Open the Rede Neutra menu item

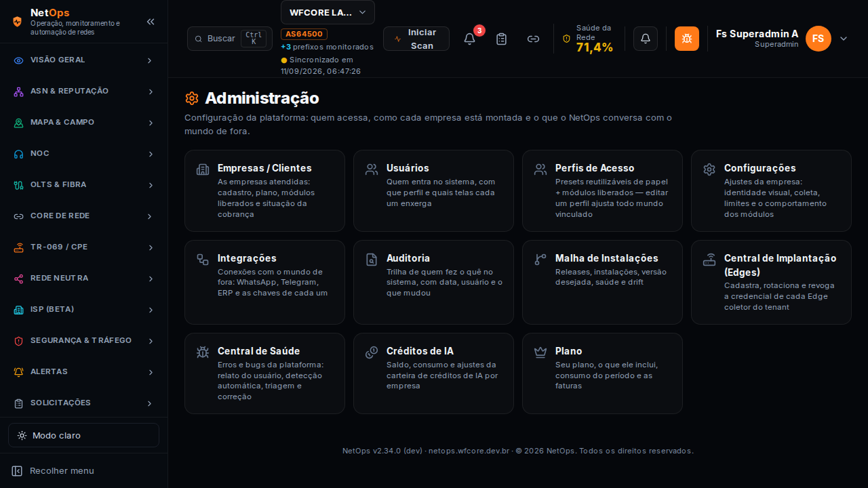83,279
